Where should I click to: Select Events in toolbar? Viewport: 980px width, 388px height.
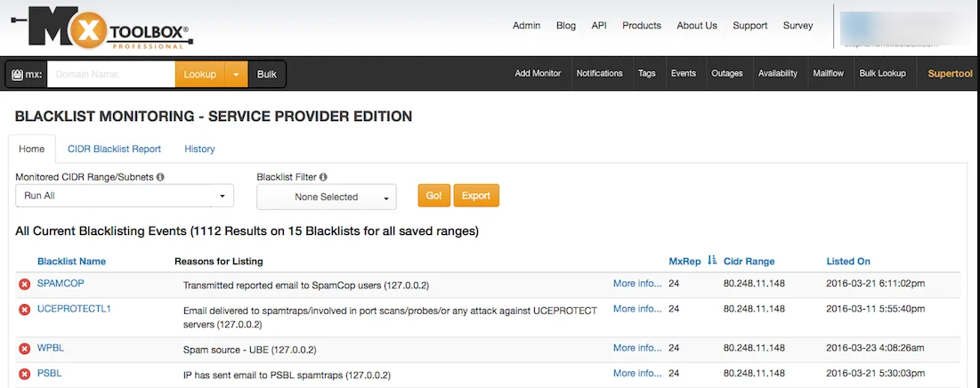click(x=683, y=73)
